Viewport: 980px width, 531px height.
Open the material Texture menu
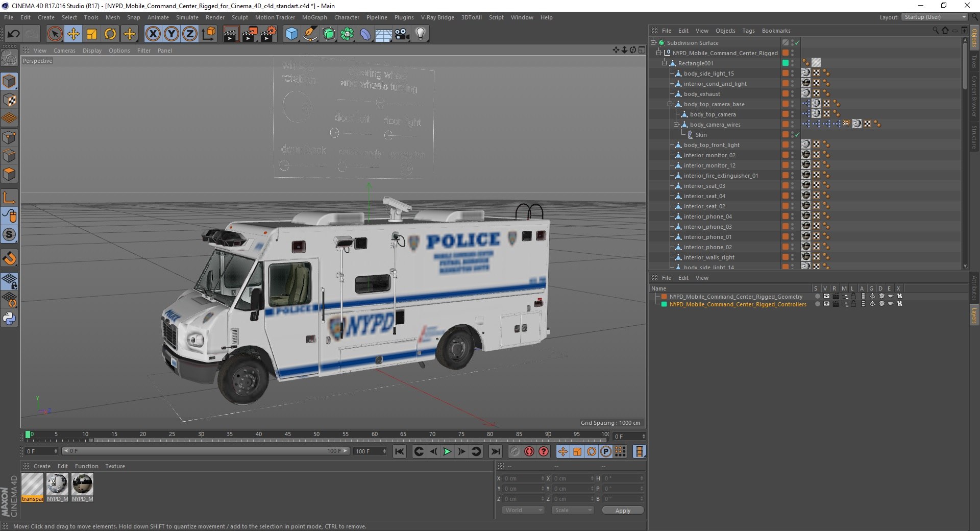pos(115,466)
